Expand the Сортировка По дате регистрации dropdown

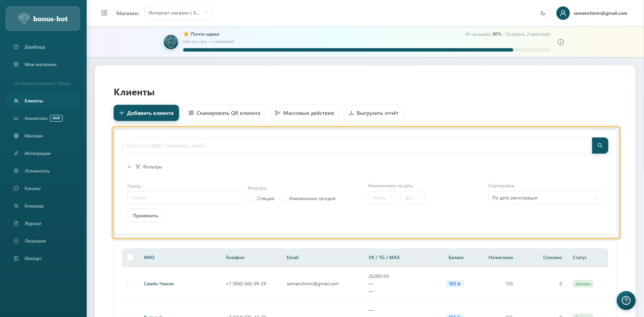[x=545, y=198]
